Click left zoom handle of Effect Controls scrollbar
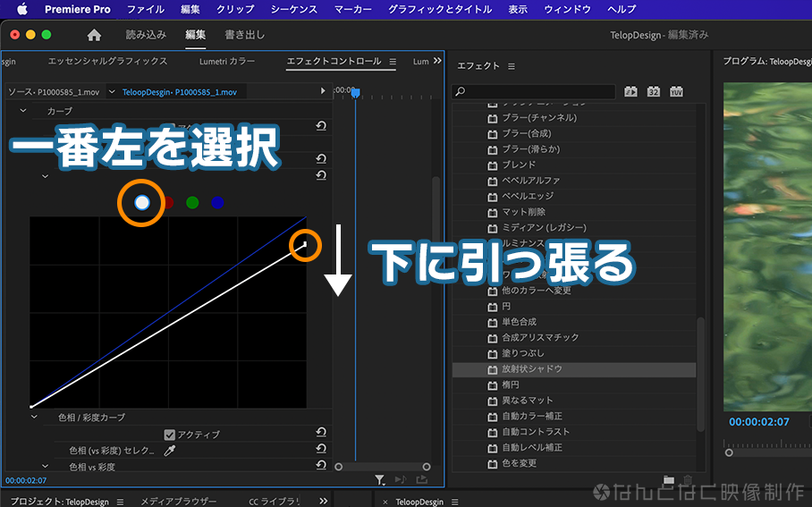Image resolution: width=812 pixels, height=507 pixels. (x=339, y=467)
